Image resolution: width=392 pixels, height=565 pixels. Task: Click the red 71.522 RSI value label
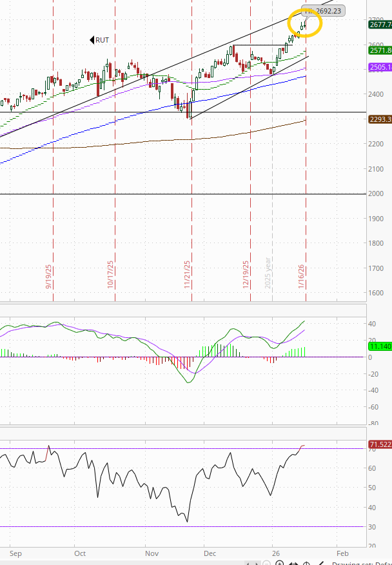click(380, 444)
